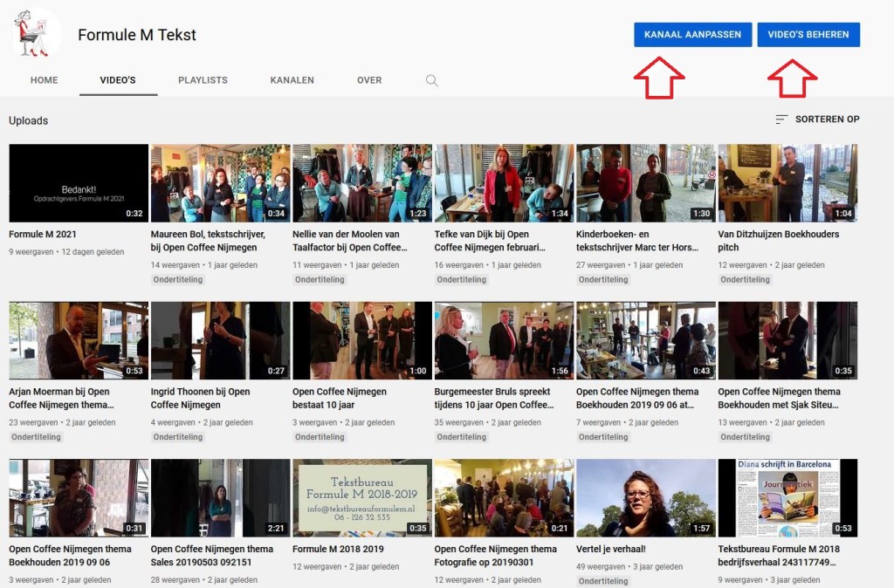Select the Kinderboeken Marc ter Hors thumbnail
Viewport: 894px width, 588px height.
[644, 182]
